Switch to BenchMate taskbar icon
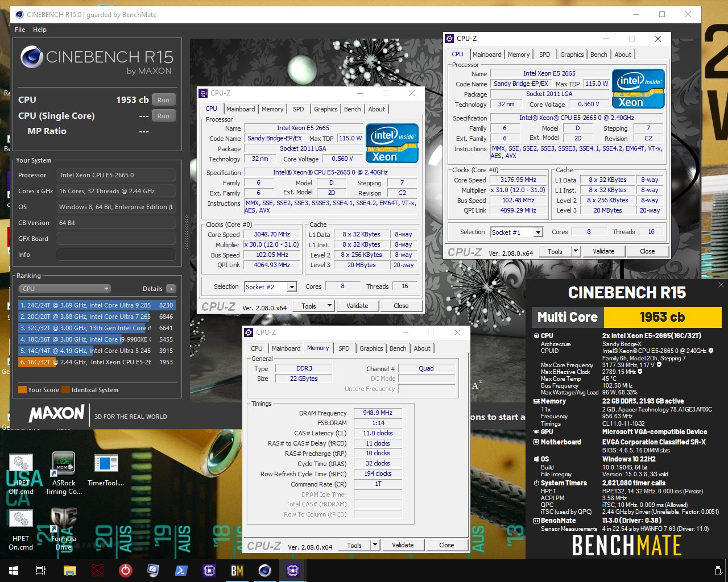 (237, 571)
